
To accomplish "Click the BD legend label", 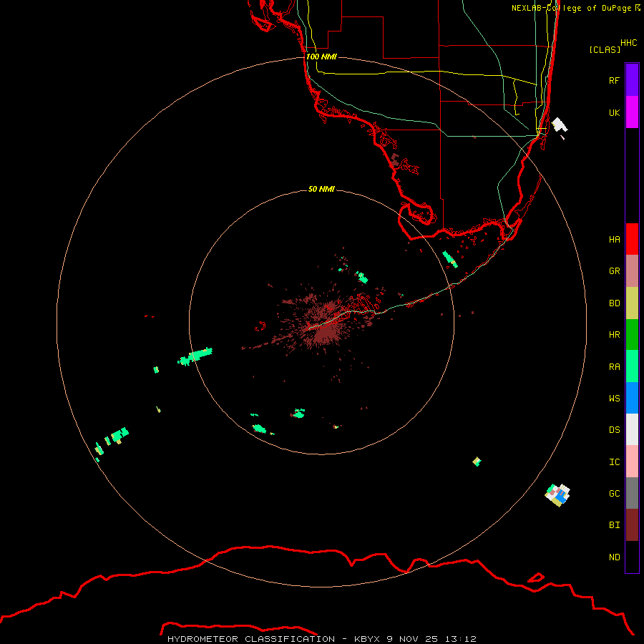I will pos(614,303).
